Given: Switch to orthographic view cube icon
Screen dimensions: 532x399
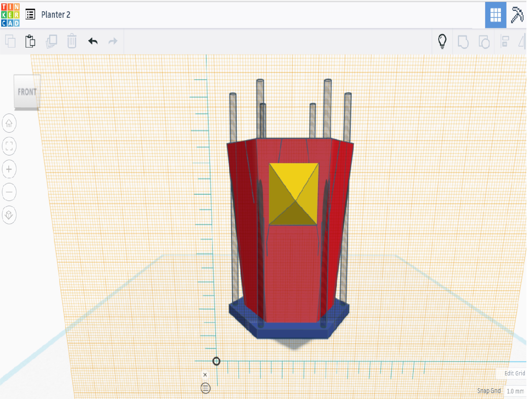Looking at the screenshot, I should 9,215.
